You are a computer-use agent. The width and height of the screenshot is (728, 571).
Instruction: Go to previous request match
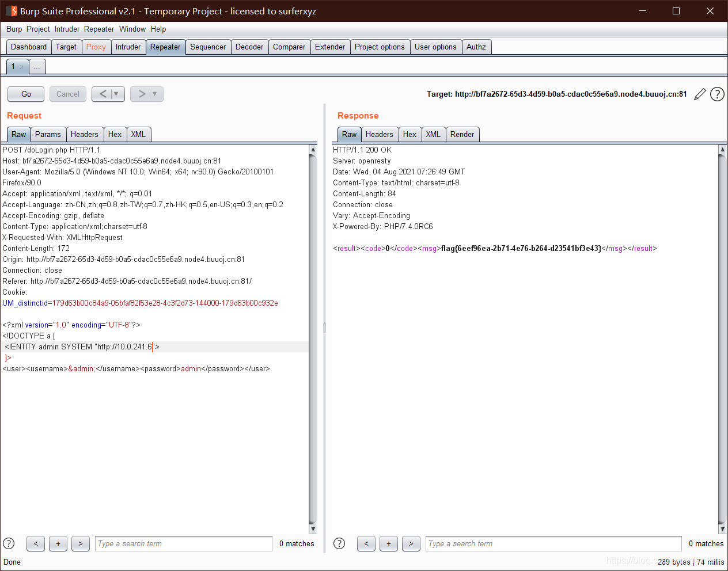coord(36,543)
